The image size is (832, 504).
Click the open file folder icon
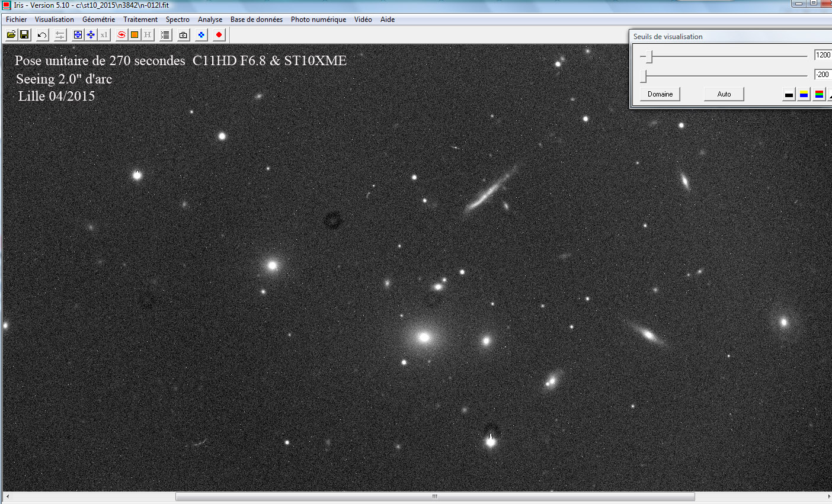pos(11,35)
